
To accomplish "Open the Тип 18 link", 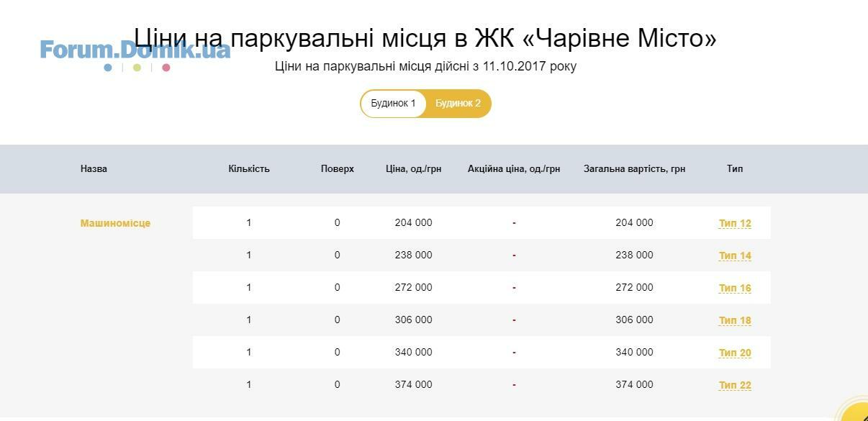I will pyautogui.click(x=735, y=320).
